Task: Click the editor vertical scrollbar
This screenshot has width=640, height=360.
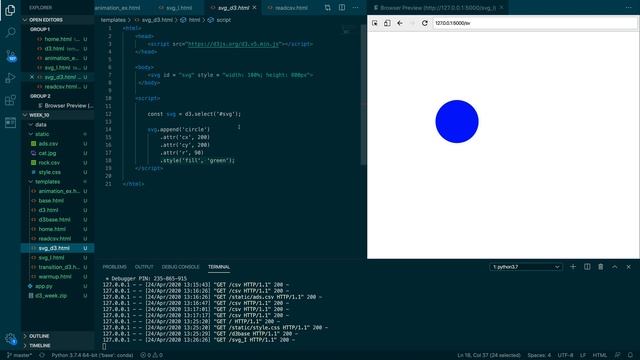Action: point(363,95)
